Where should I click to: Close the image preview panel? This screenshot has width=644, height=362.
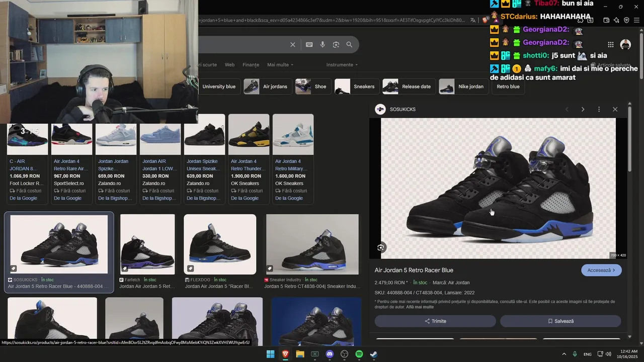point(615,109)
